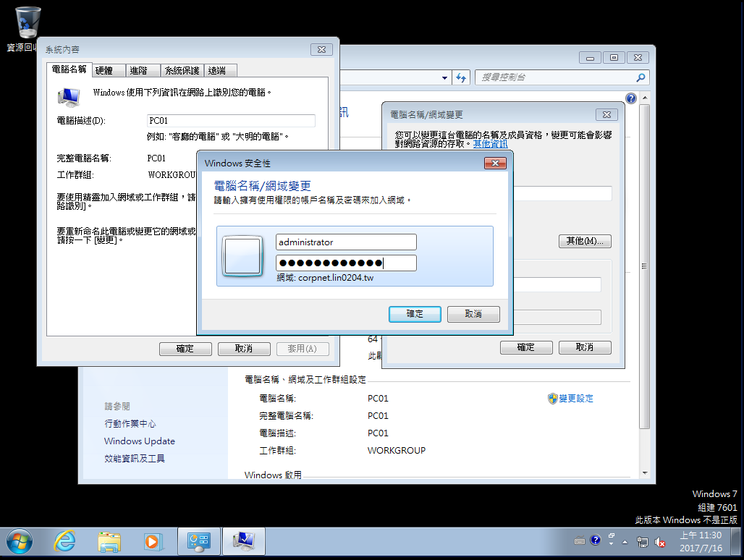744x560 pixels.
Task: Click the password field in Windows Security
Action: [346, 263]
